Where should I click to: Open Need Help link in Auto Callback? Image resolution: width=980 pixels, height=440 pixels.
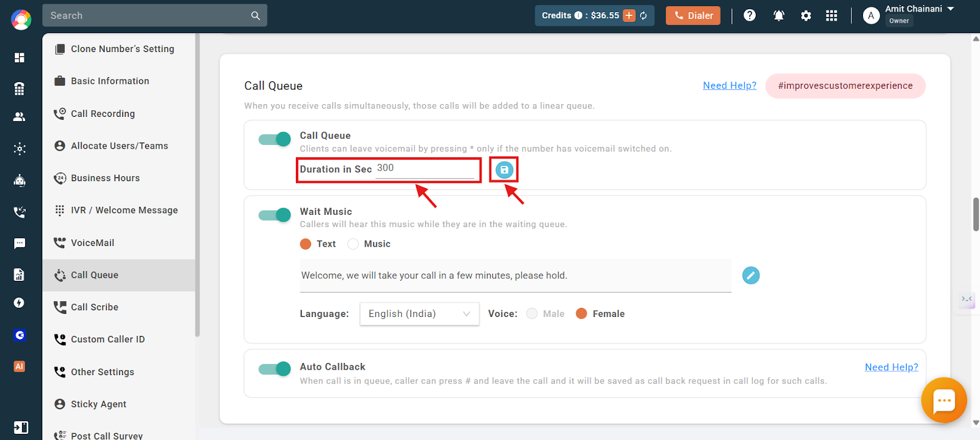pyautogui.click(x=891, y=367)
